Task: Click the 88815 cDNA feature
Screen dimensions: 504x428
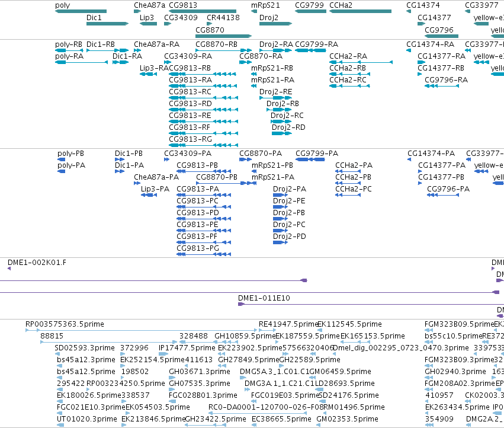Action: click(108, 342)
